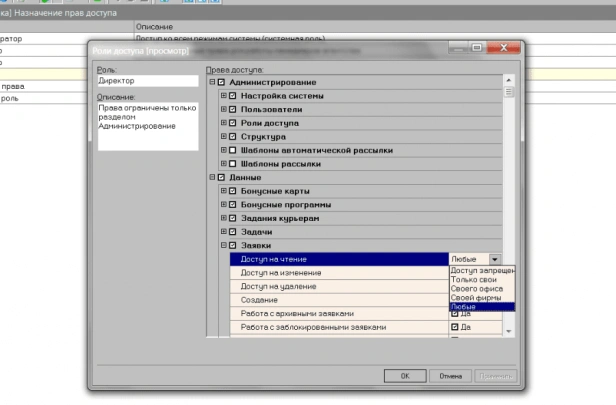Enable Шаблоны автоматической рассылки checkbox
616x405 pixels.
pos(233,150)
